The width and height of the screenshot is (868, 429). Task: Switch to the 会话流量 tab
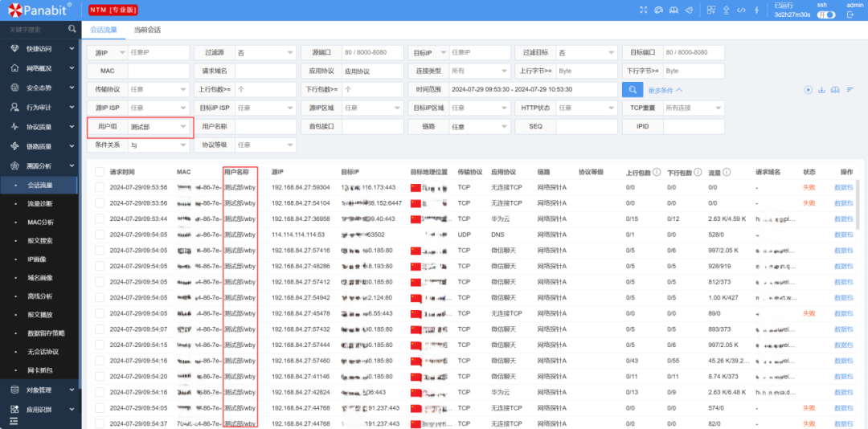click(104, 30)
